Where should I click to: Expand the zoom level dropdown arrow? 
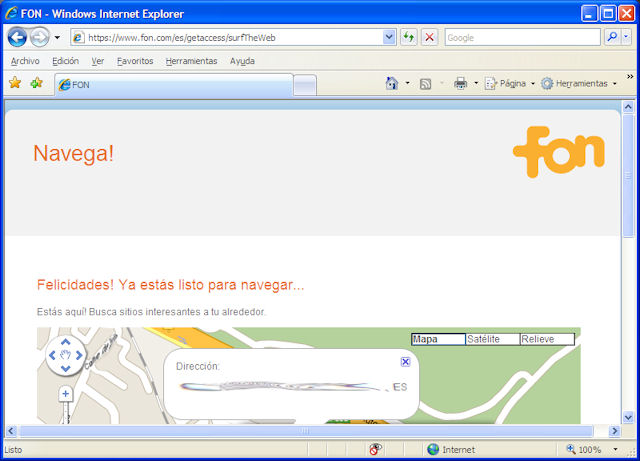tap(615, 449)
